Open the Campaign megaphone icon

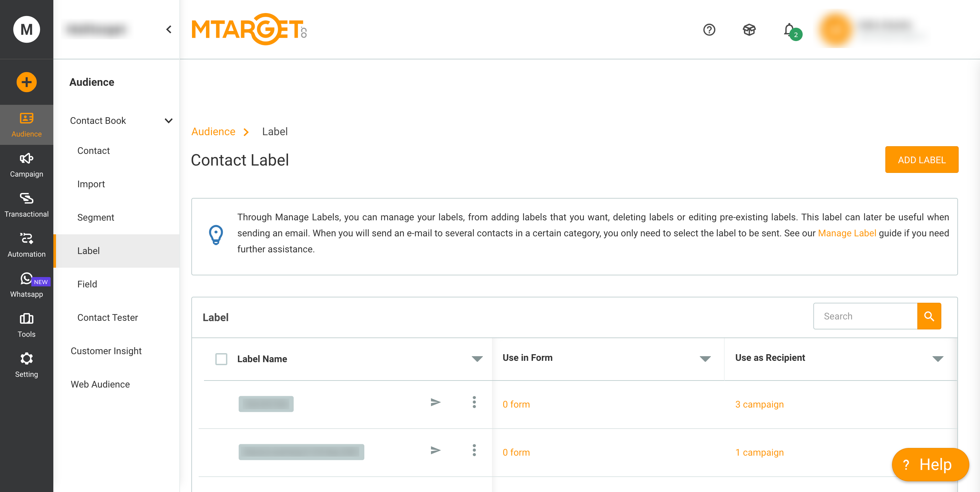pyautogui.click(x=26, y=159)
